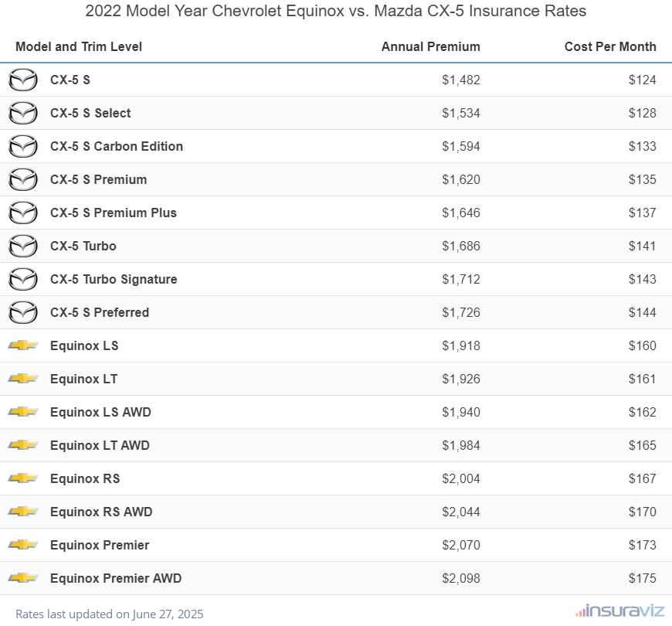This screenshot has height=626, width=672.
Task: Select the Equinox Premier trim name
Action: tap(100, 545)
